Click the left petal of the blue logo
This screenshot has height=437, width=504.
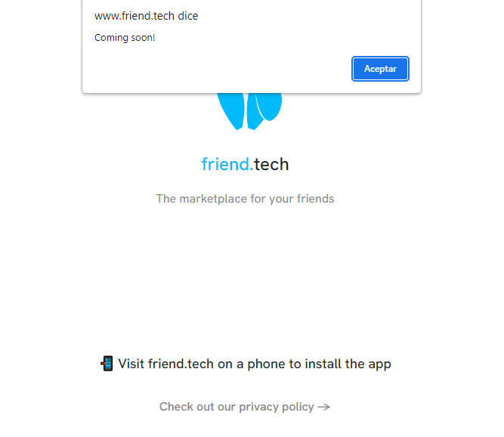pyautogui.click(x=231, y=111)
